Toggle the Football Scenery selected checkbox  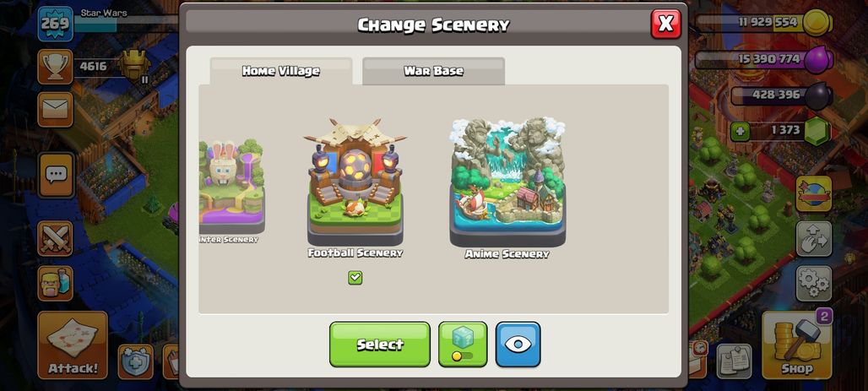coord(355,278)
